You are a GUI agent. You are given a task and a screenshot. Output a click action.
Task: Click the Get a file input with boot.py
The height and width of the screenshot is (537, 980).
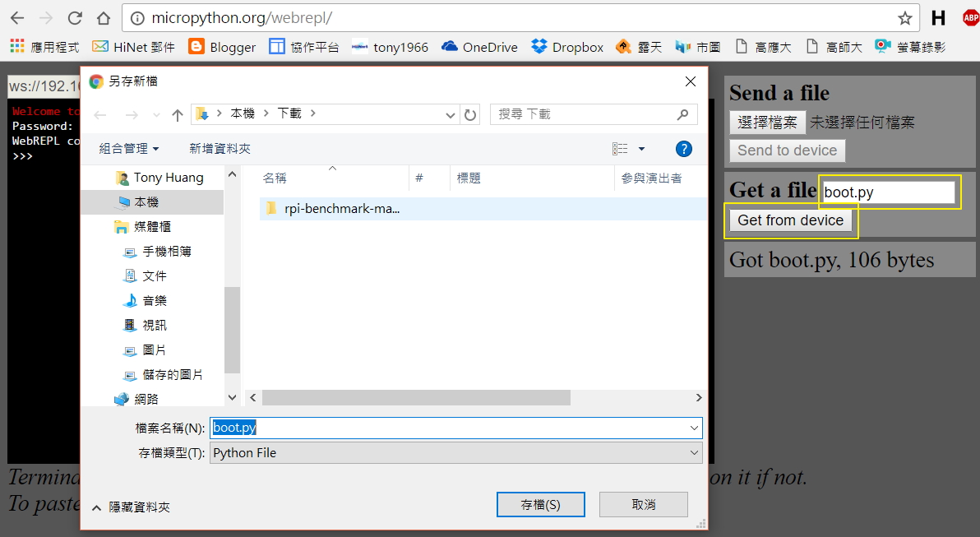(888, 192)
